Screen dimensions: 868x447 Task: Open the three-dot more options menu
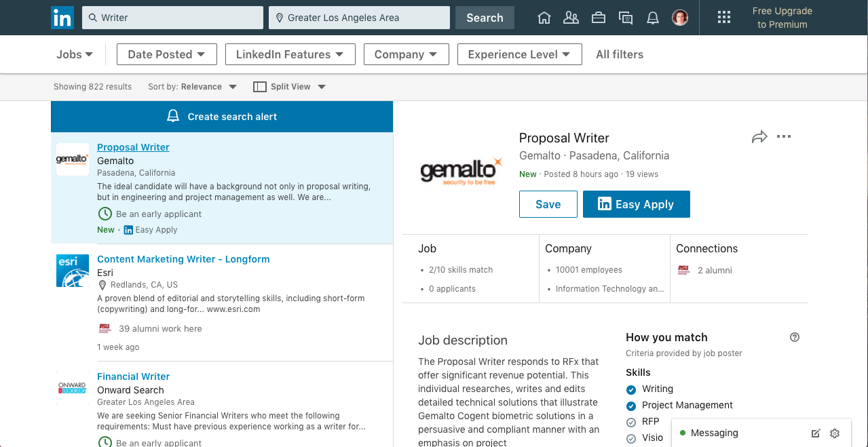point(784,137)
